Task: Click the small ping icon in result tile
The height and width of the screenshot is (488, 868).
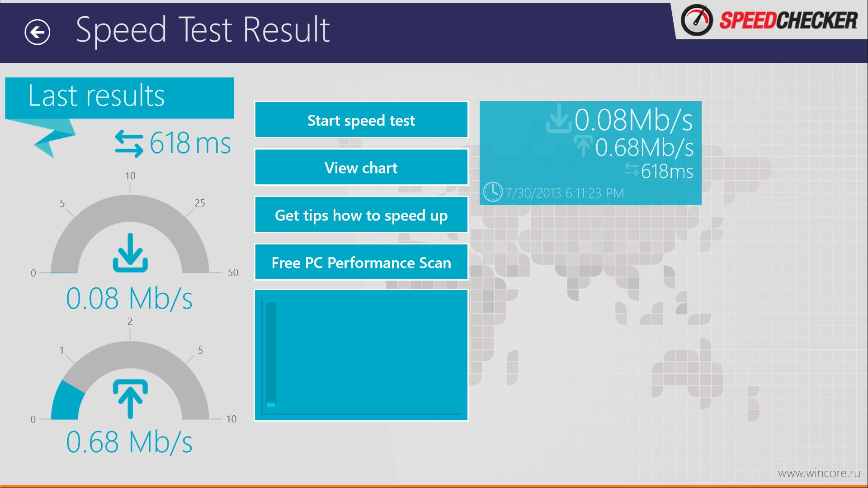Action: click(632, 170)
